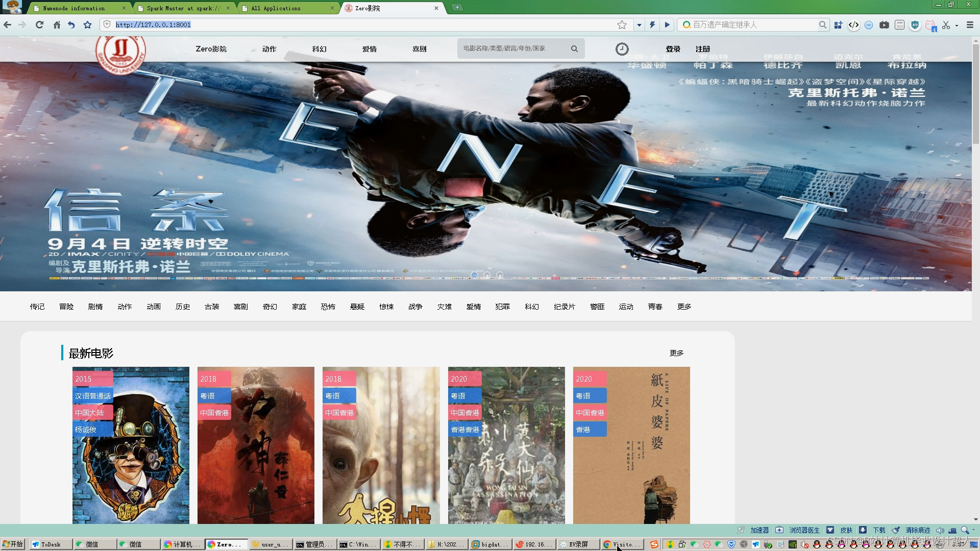
Task: Select the first carousel indicator dot
Action: 474,275
